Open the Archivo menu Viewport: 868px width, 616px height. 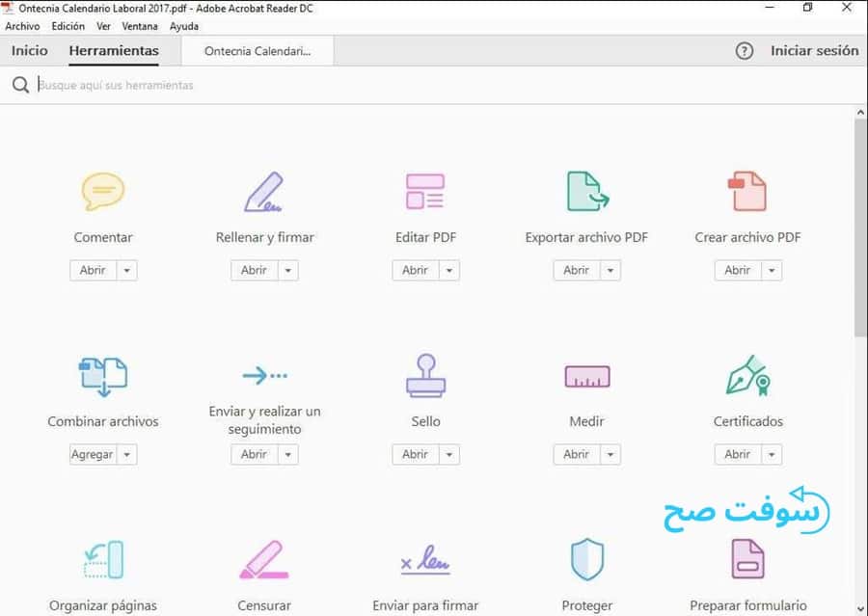(x=22, y=26)
